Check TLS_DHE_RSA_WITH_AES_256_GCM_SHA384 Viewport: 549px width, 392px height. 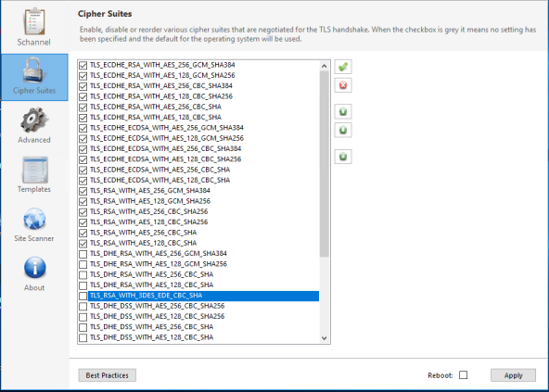coord(83,254)
